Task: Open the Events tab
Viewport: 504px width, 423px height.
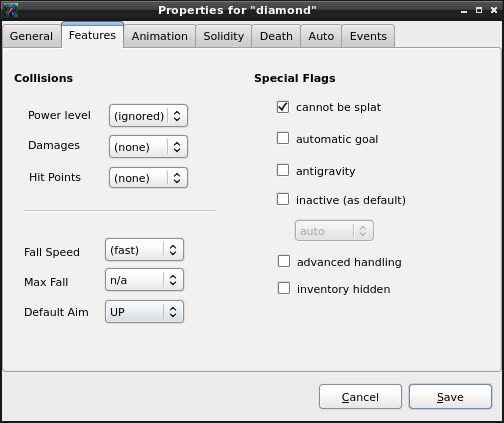Action: pyautogui.click(x=368, y=36)
